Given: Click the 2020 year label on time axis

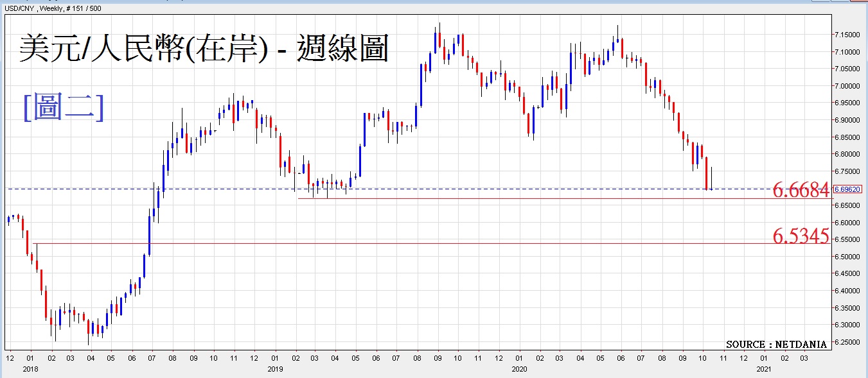Looking at the screenshot, I should (x=519, y=369).
